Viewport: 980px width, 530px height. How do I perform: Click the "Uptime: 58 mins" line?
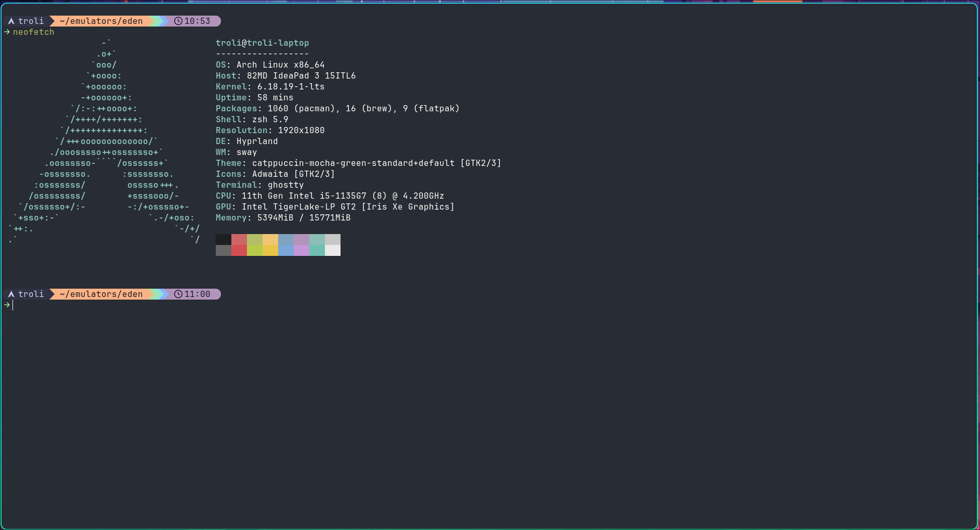[255, 98]
